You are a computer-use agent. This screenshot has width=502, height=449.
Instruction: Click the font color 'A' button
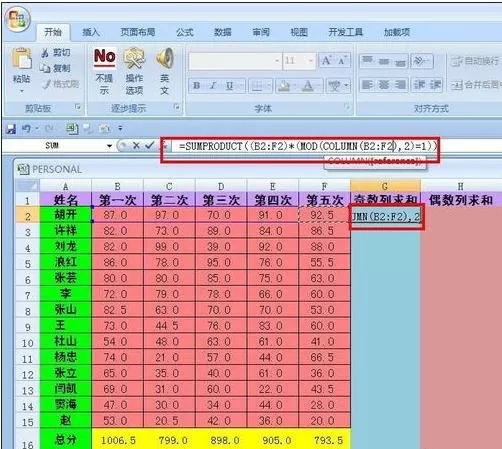click(x=308, y=86)
